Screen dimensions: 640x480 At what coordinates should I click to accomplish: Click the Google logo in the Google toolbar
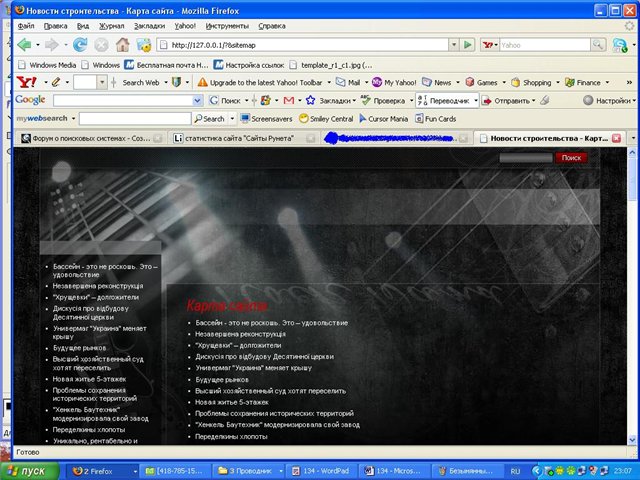pyautogui.click(x=30, y=100)
